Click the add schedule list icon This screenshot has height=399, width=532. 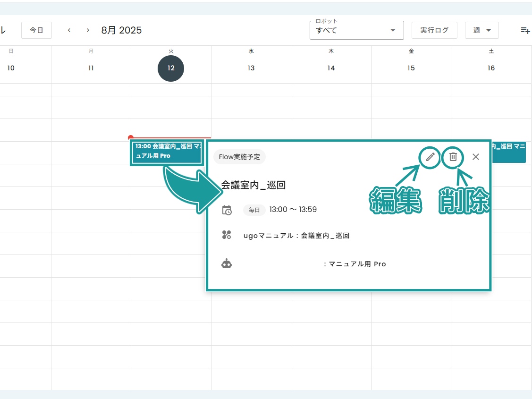click(x=525, y=30)
